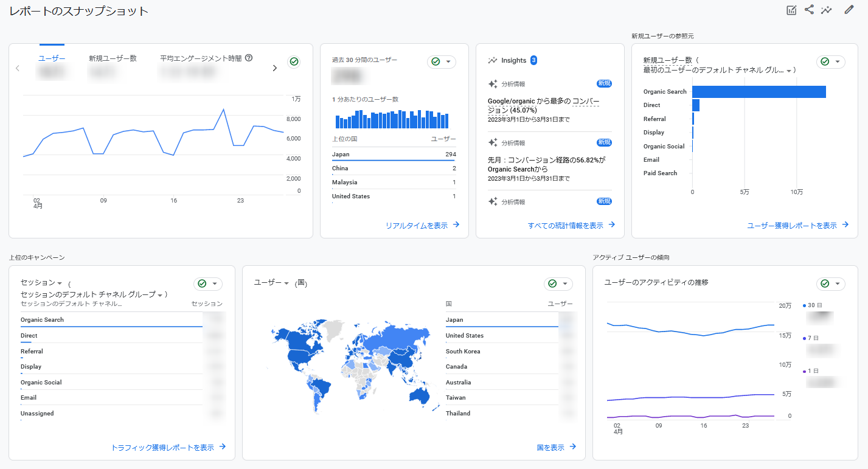Click Display row in sessions table
868x469 pixels.
click(122, 367)
